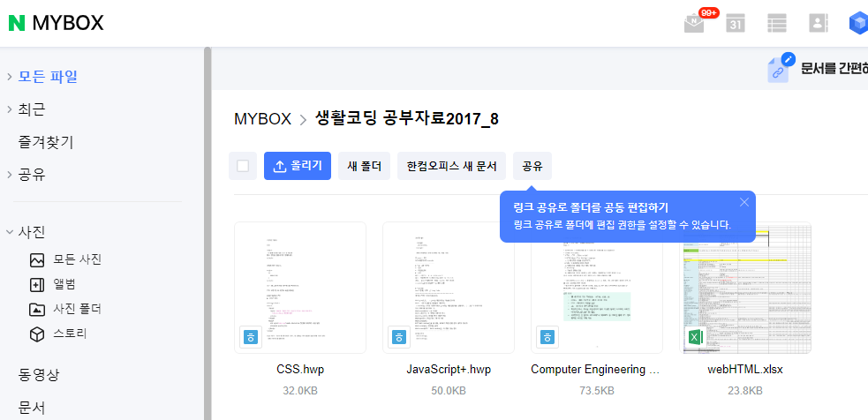Screen dimensions: 868x420
Task: Click the 문서를 간편하 promo banner text
Action: (x=834, y=68)
